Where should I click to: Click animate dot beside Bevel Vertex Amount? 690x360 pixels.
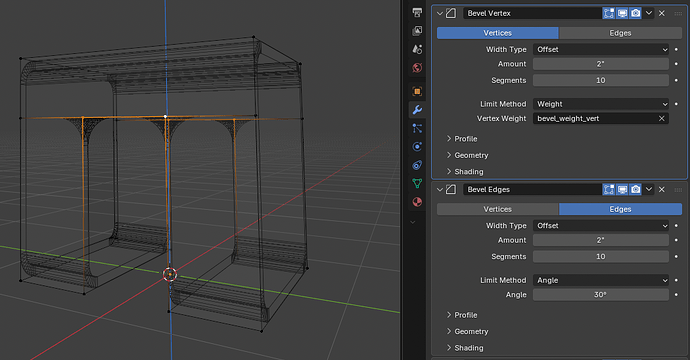coord(676,64)
